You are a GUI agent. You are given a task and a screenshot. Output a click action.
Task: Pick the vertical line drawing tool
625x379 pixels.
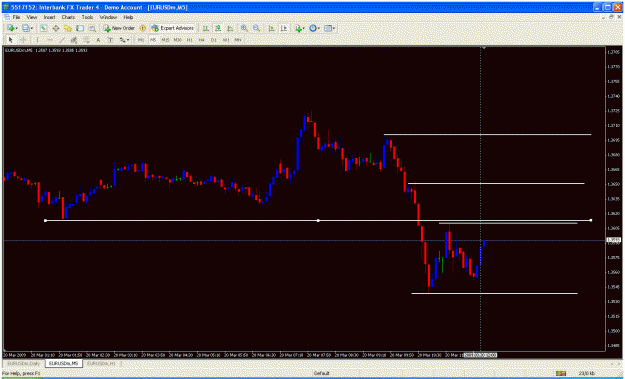coord(37,39)
